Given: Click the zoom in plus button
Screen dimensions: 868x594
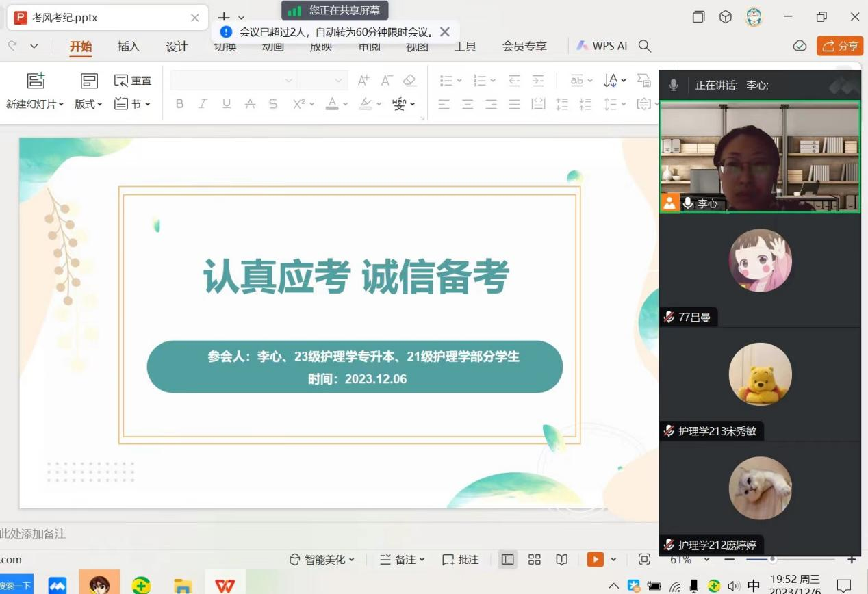Looking at the screenshot, I should tap(852, 560).
